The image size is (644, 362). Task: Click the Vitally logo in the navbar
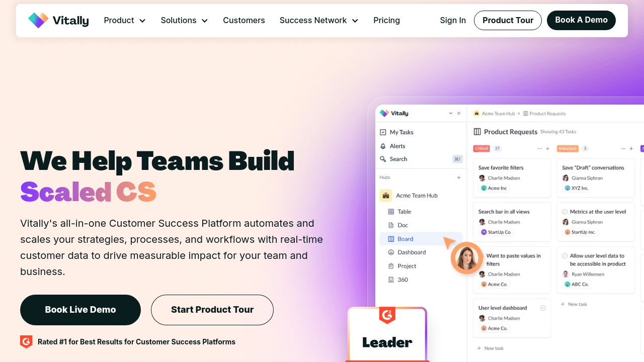pyautogui.click(x=58, y=21)
